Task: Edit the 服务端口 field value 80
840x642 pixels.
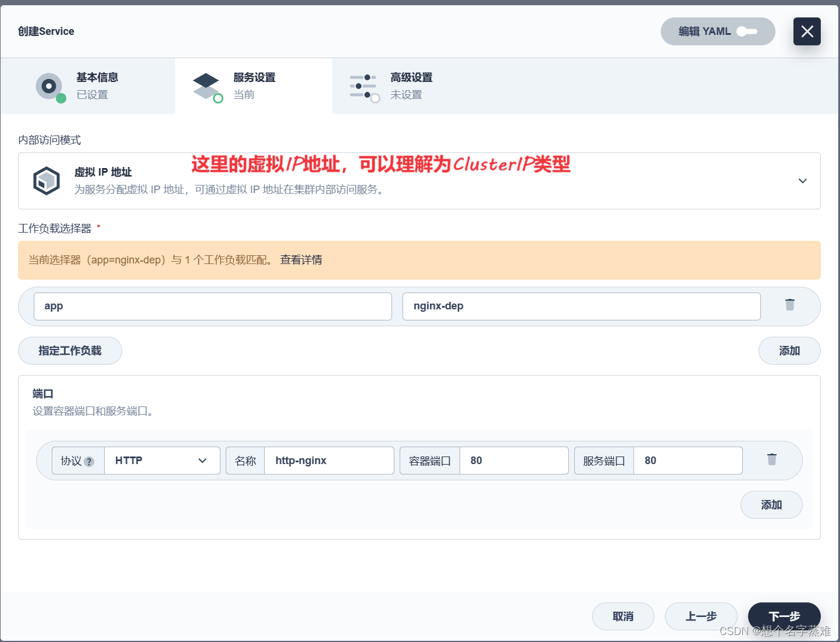Action: point(688,461)
